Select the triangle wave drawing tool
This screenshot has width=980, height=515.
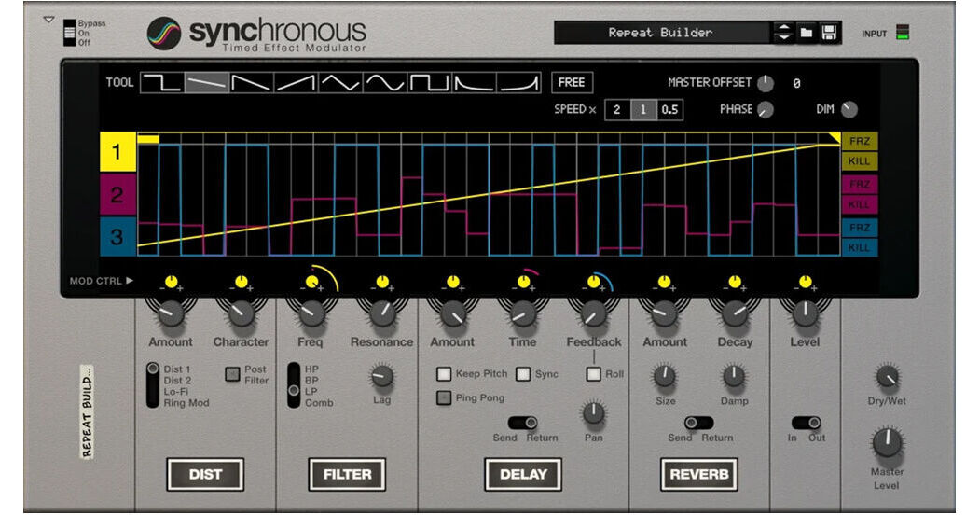(x=340, y=82)
